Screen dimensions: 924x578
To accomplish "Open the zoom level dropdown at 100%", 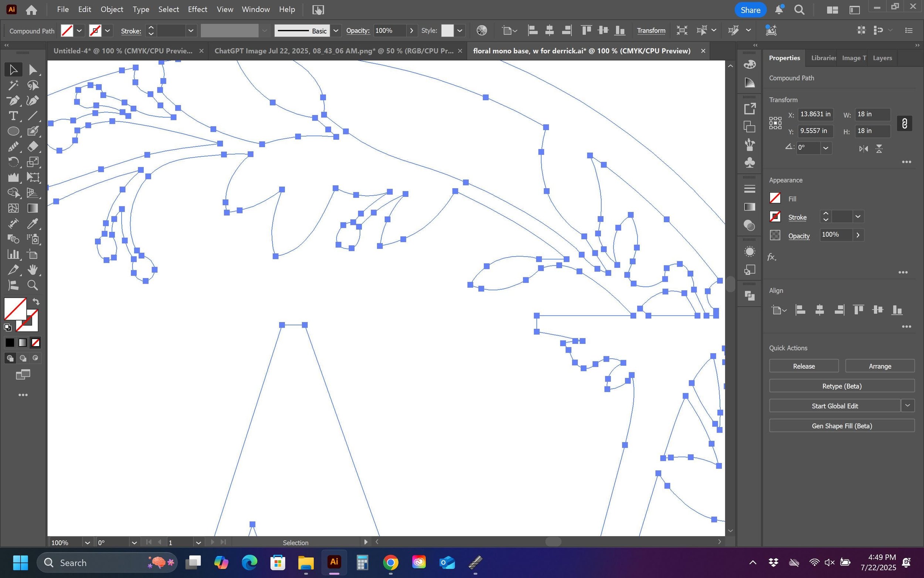I will click(x=87, y=542).
